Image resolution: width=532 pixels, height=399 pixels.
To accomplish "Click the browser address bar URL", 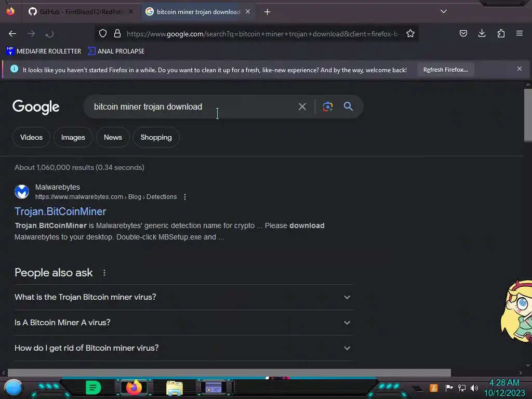I will 262,34.
